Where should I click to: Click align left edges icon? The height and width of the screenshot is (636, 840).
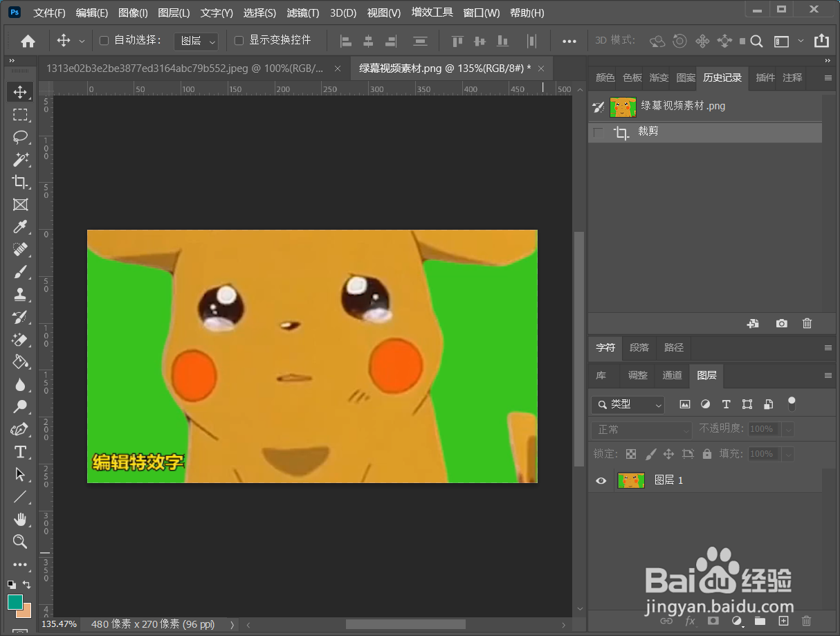click(345, 42)
